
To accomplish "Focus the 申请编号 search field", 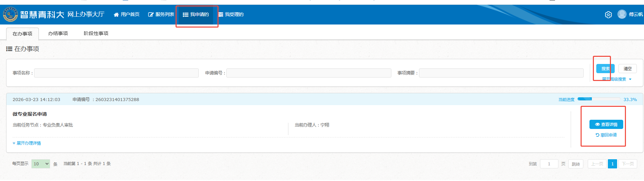I will [x=309, y=73].
